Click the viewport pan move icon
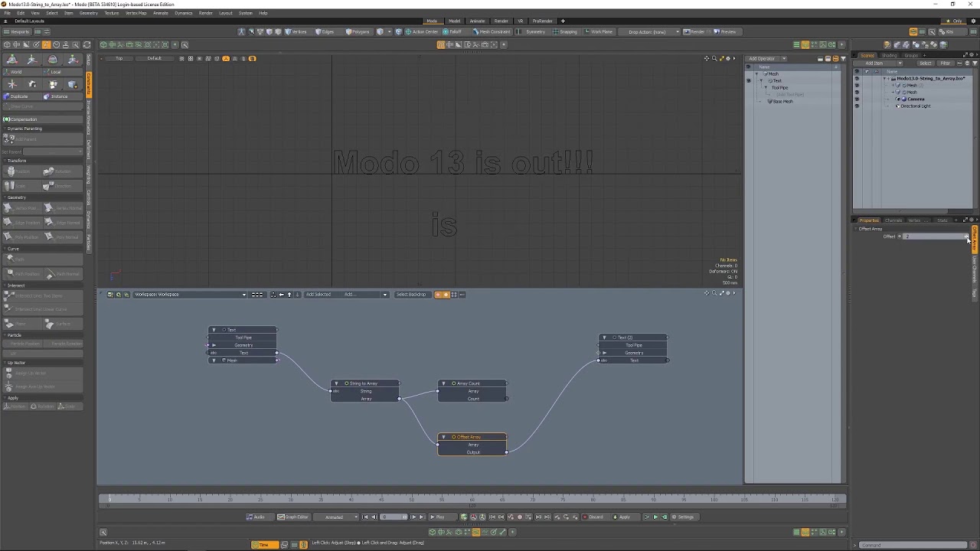Screen dimensions: 980x551 [x=707, y=59]
